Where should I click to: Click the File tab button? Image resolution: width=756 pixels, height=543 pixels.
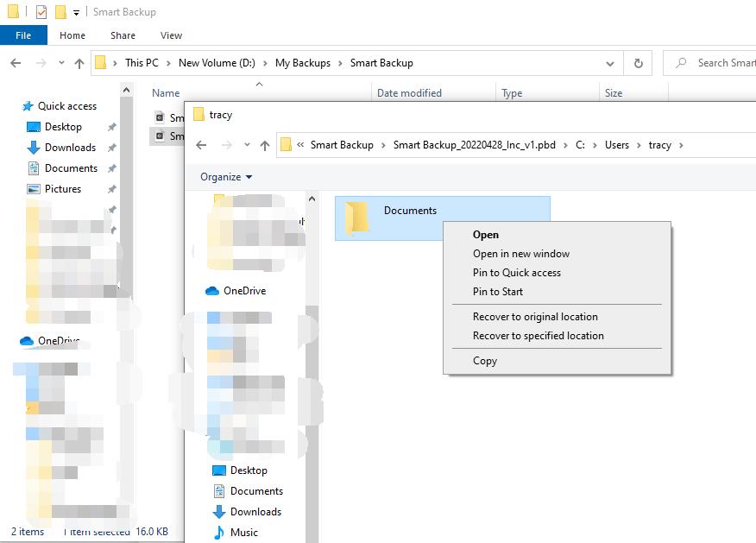(23, 35)
